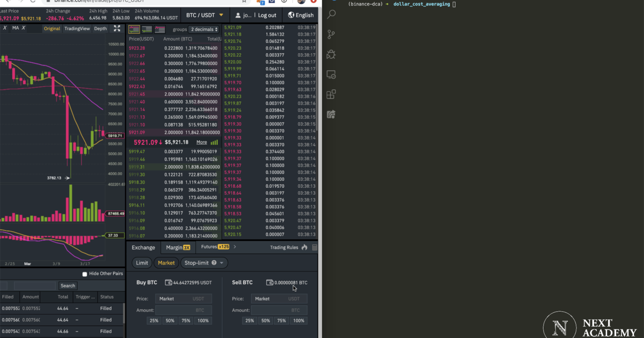
Task: Click the Sell BTC price input field
Action: tap(279, 298)
